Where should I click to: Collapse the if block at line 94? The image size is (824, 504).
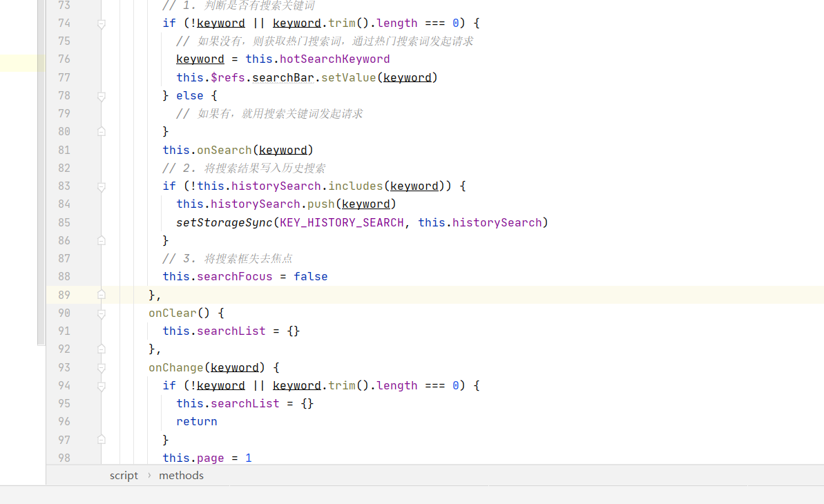[x=102, y=386]
